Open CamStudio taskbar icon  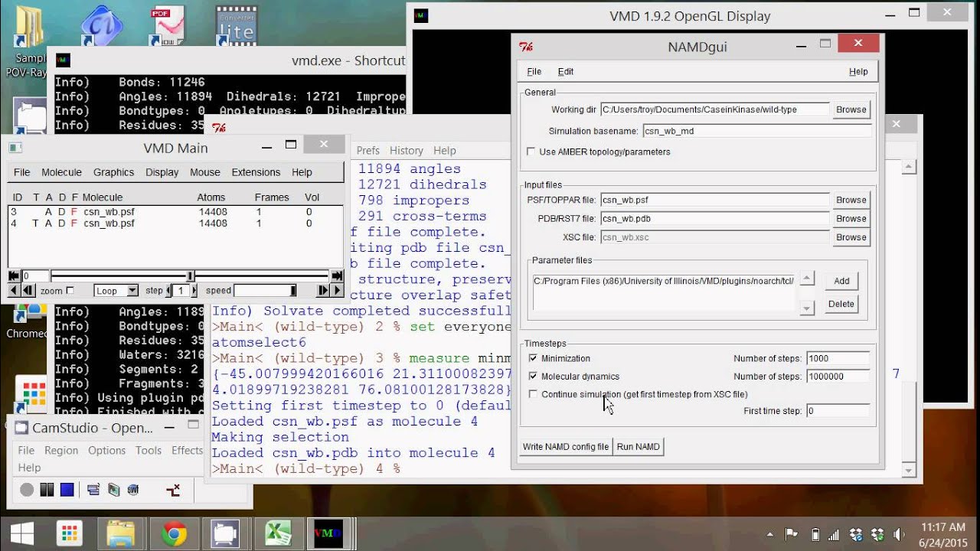tap(226, 534)
